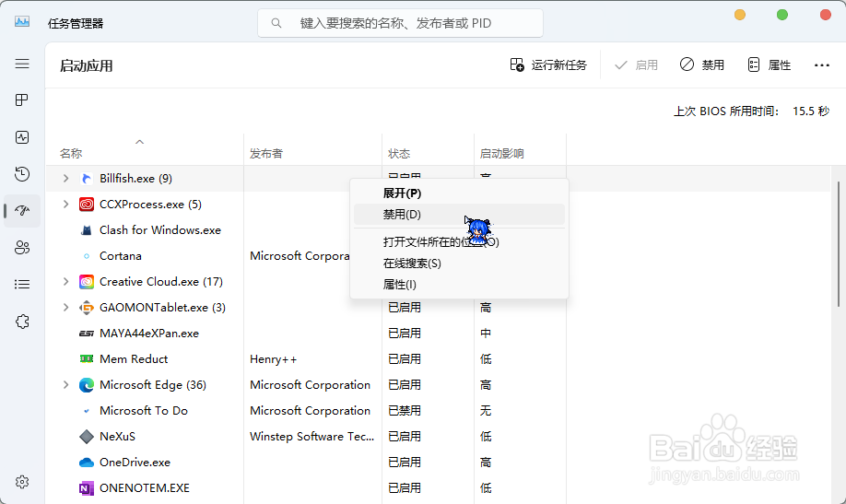Choose 属性(I) in the context menu
Screen dimensions: 846x504
[459, 285]
